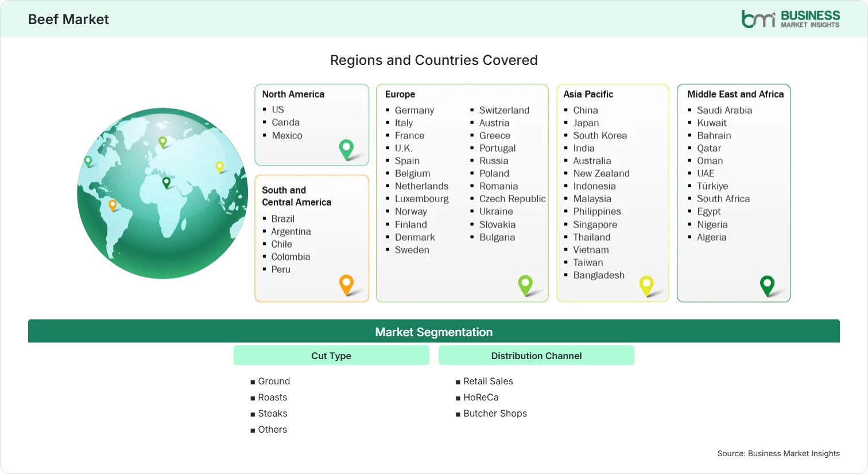Click 'Butcher Shops' under Distribution Channel
The height and width of the screenshot is (474, 868).
(x=495, y=414)
